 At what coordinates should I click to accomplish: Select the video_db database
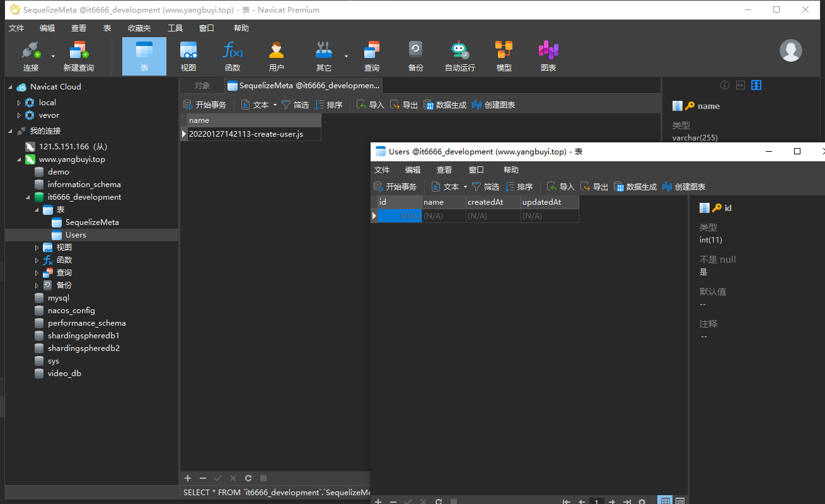[64, 374]
